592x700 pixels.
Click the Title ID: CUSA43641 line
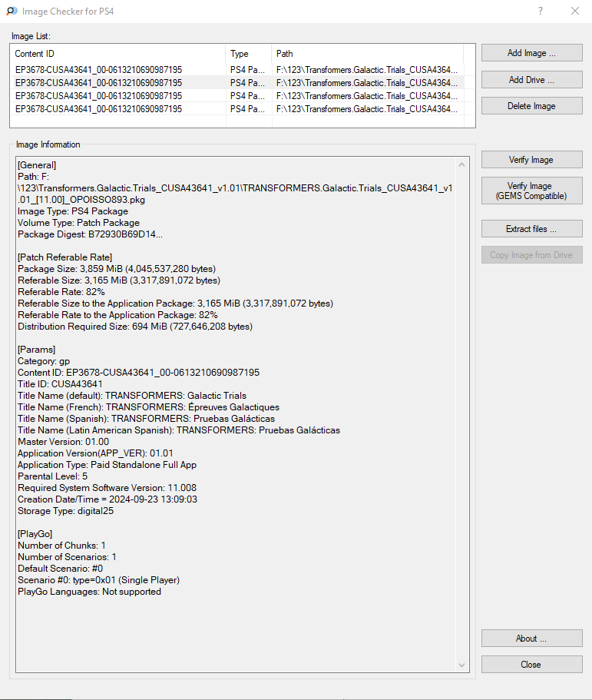60,384
